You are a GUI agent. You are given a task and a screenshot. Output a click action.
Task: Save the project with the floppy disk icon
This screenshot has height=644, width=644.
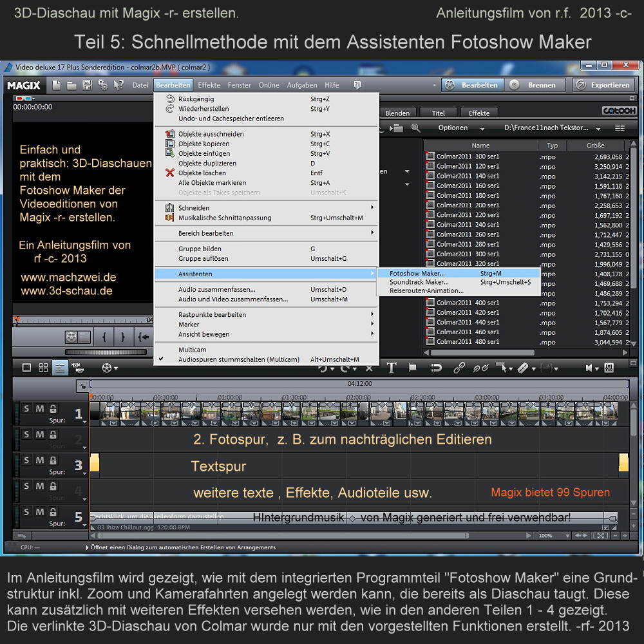pos(87,85)
